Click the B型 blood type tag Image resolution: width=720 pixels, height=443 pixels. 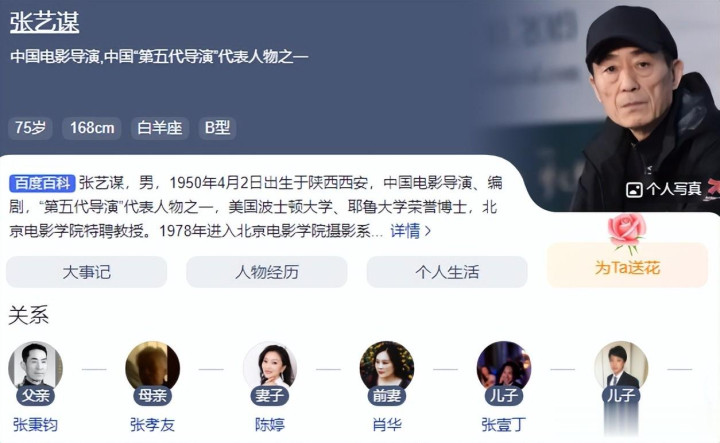click(x=217, y=128)
